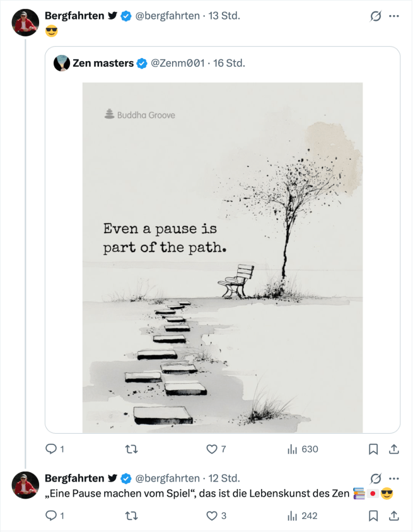Viewport: 413px width, 532px height.
Task: Bookmark the first Bergfahrten tweet
Action: (373, 449)
